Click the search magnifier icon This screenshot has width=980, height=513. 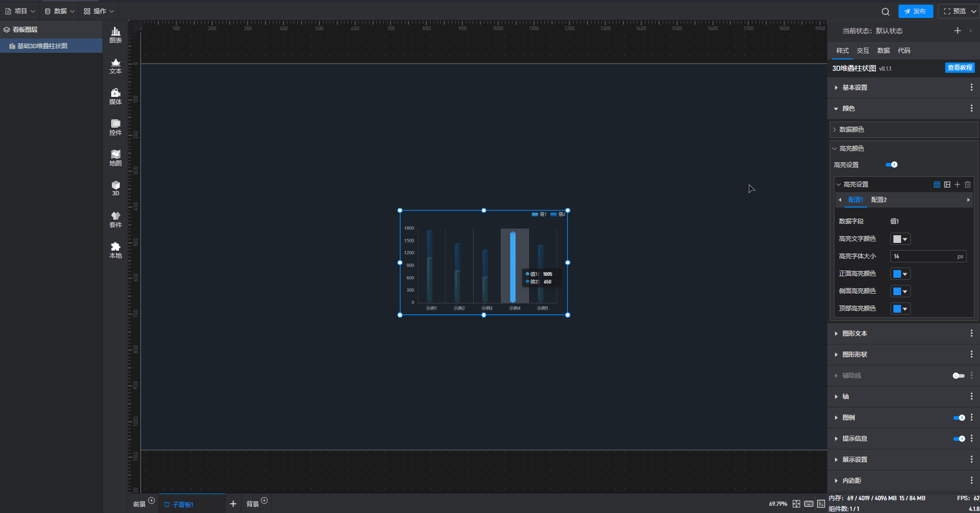[x=885, y=11]
